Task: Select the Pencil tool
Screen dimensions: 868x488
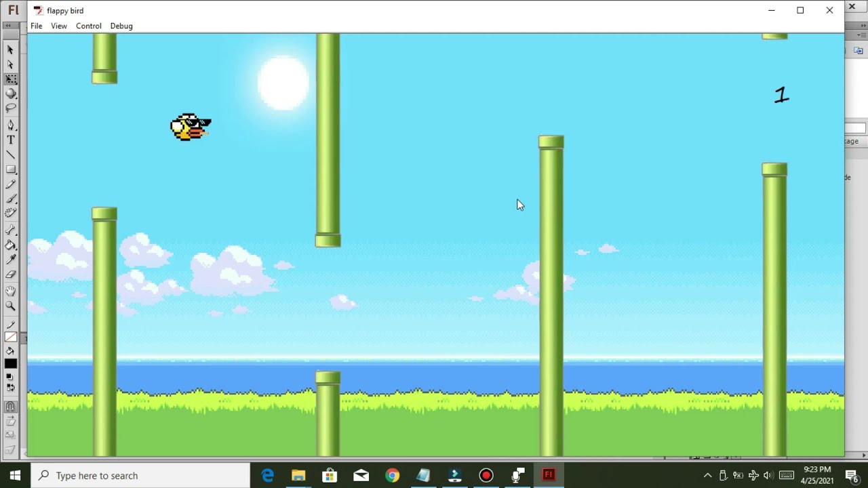Action: [x=10, y=184]
